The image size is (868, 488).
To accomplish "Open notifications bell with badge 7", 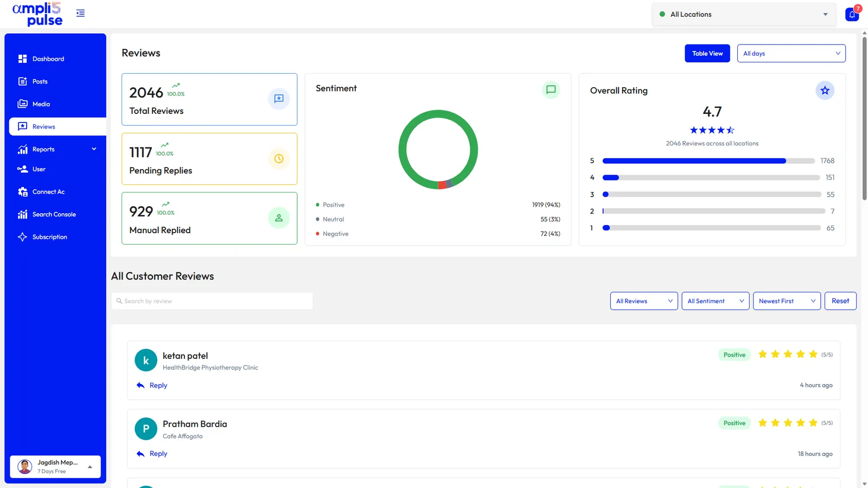I will click(852, 14).
